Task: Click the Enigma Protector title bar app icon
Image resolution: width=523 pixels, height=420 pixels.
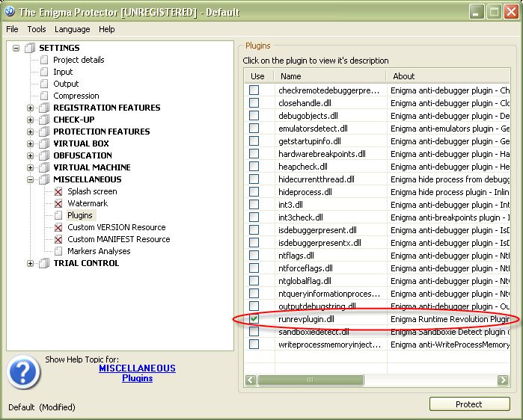Action: pos(10,12)
